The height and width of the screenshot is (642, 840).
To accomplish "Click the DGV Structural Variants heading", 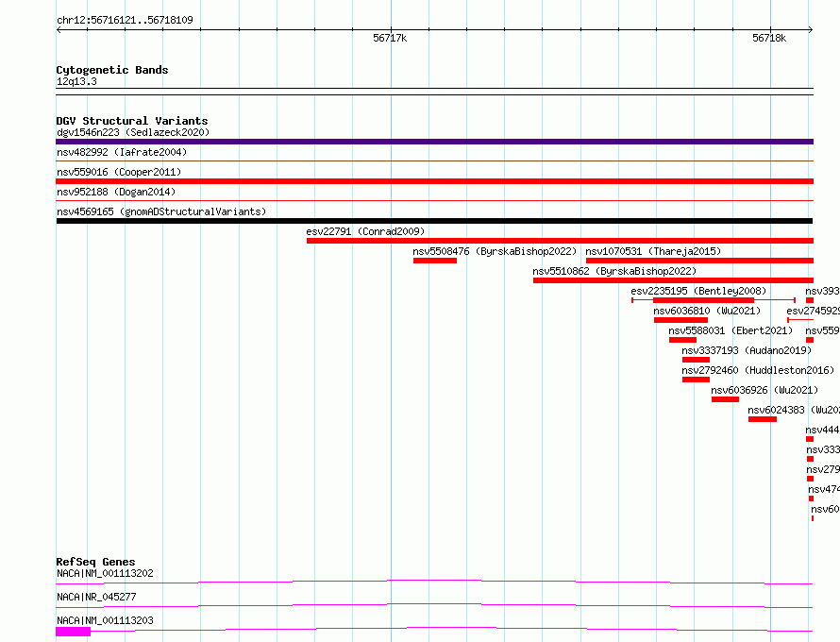I will click(x=132, y=121).
